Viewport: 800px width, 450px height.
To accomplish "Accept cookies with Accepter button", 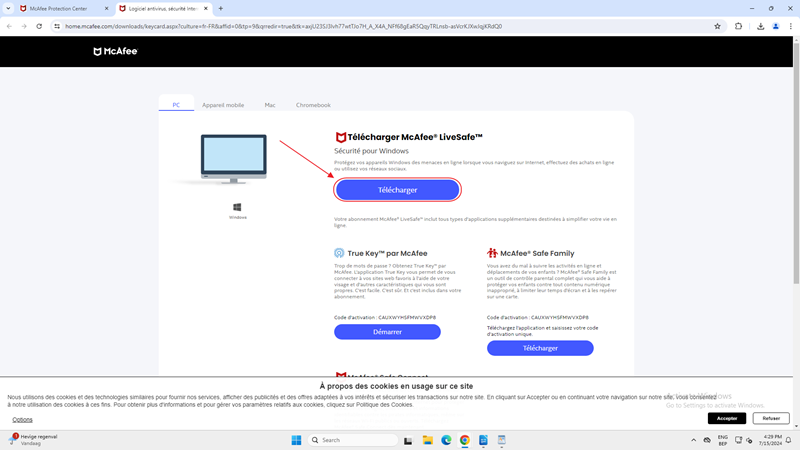I will [x=727, y=418].
